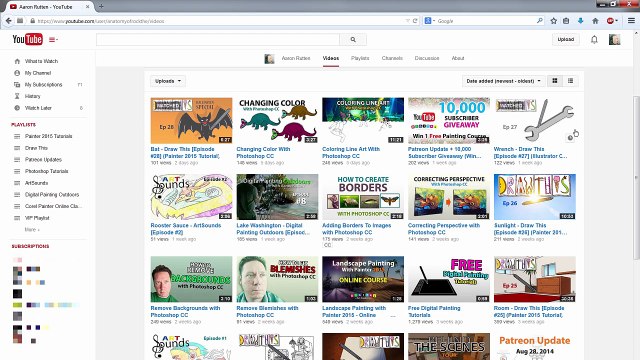Click the Adblock extension icon
640x360 pixels.
611,21
